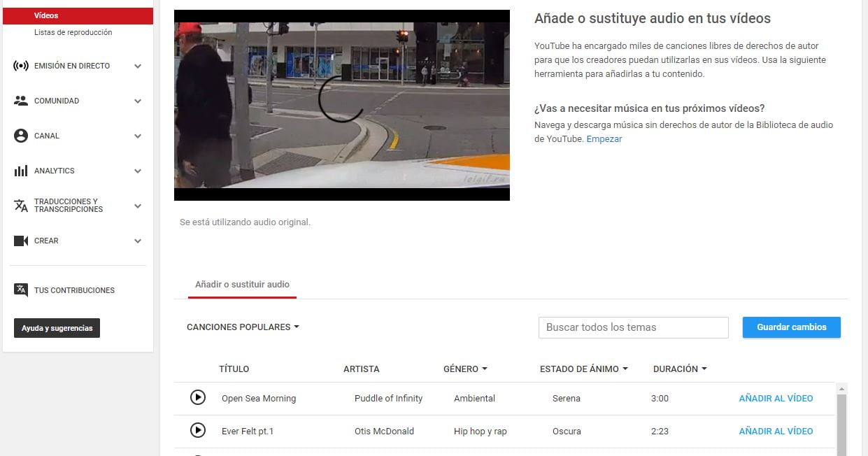
Task: Click the Crear video camera icon
Action: coord(21,241)
